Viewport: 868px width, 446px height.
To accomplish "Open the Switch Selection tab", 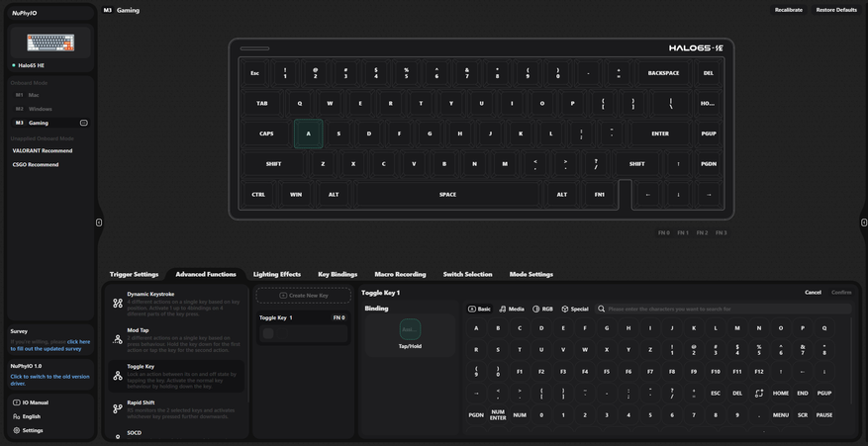I will [468, 274].
